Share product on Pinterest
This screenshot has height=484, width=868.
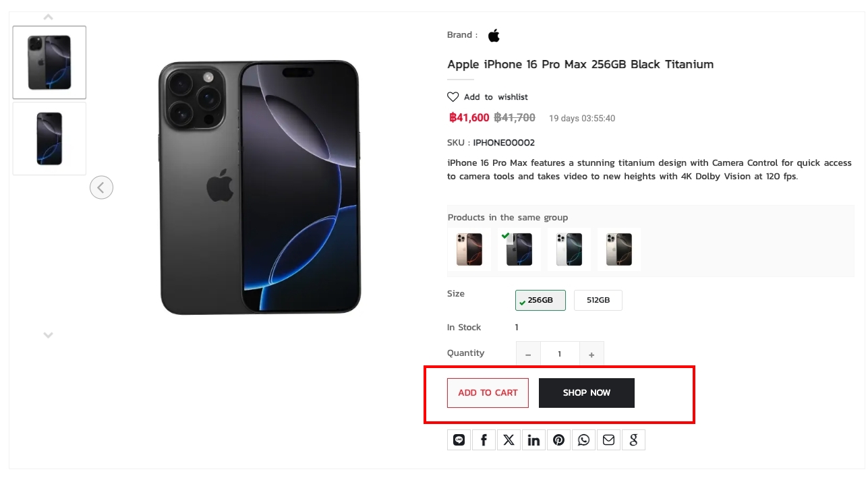coord(559,440)
